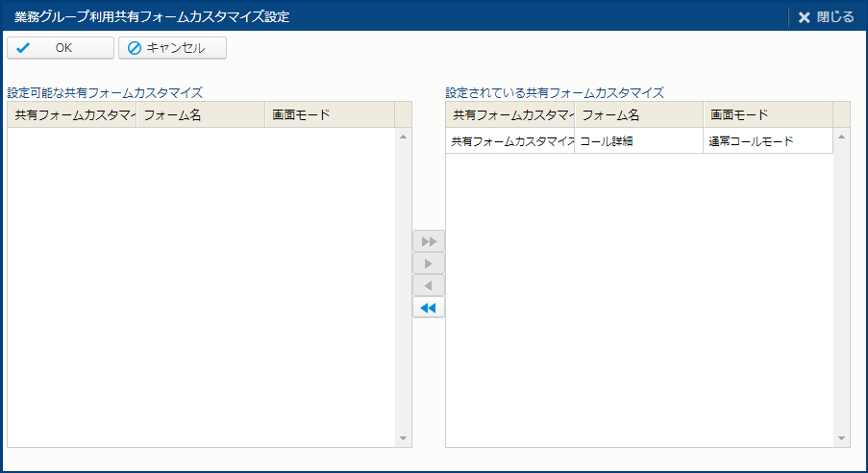Click 画面モード header in 設定可能な list
This screenshot has width=868, height=473.
pyautogui.click(x=329, y=115)
